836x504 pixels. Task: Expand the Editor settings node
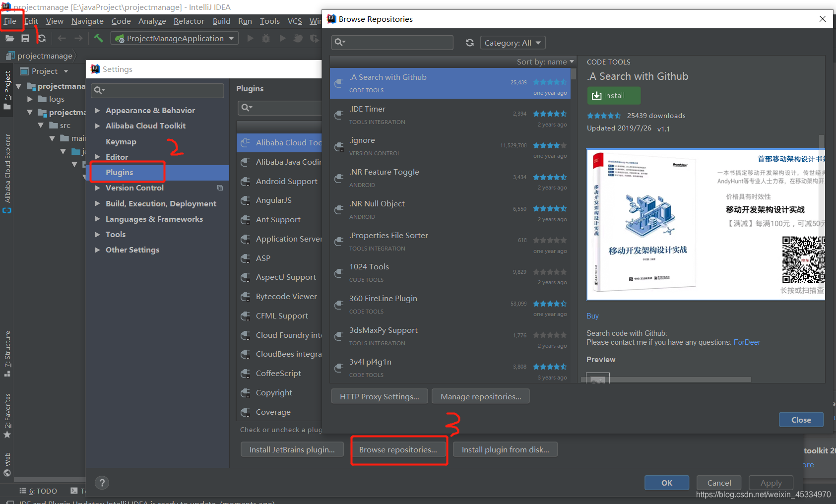[98, 157]
